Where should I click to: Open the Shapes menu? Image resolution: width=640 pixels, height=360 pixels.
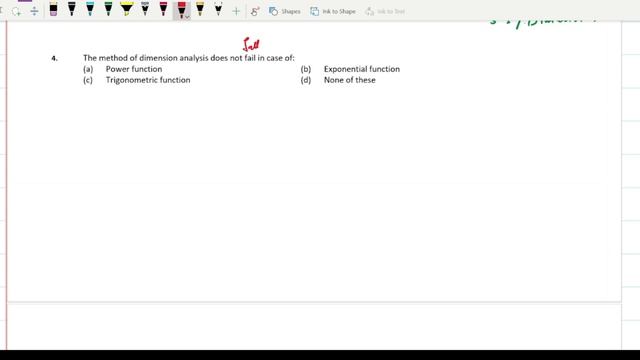(x=284, y=11)
